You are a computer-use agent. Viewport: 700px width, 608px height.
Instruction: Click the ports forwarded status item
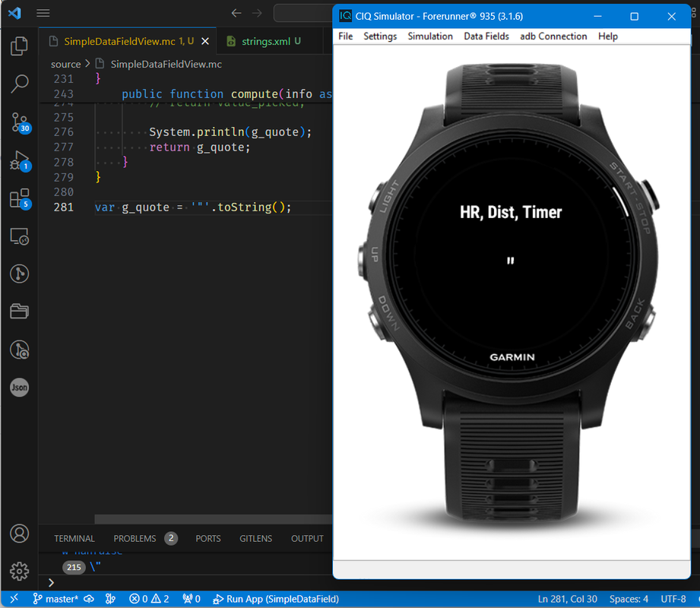point(192,599)
